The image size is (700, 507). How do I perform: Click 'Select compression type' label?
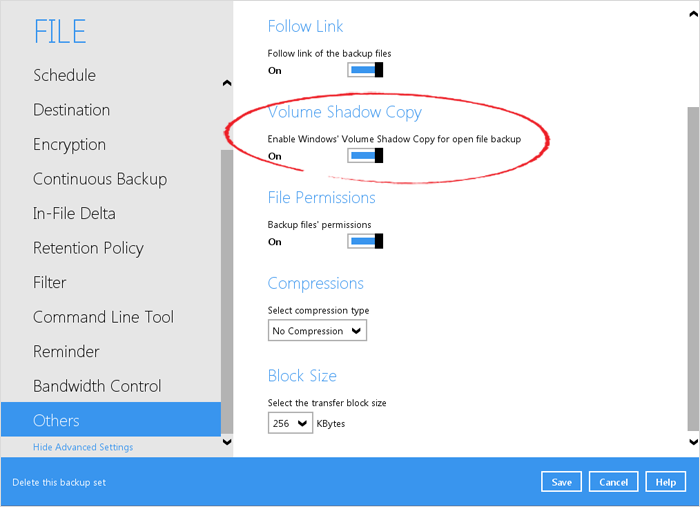pos(318,311)
